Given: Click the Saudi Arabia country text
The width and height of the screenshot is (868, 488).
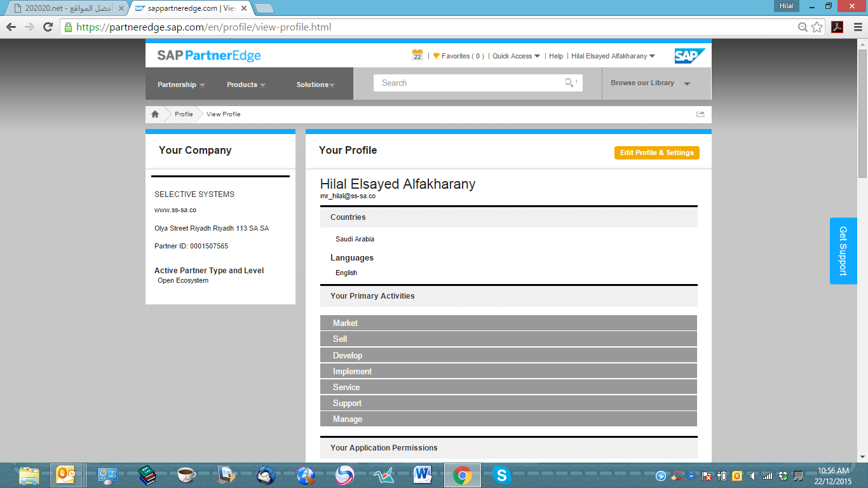Looking at the screenshot, I should pos(355,239).
